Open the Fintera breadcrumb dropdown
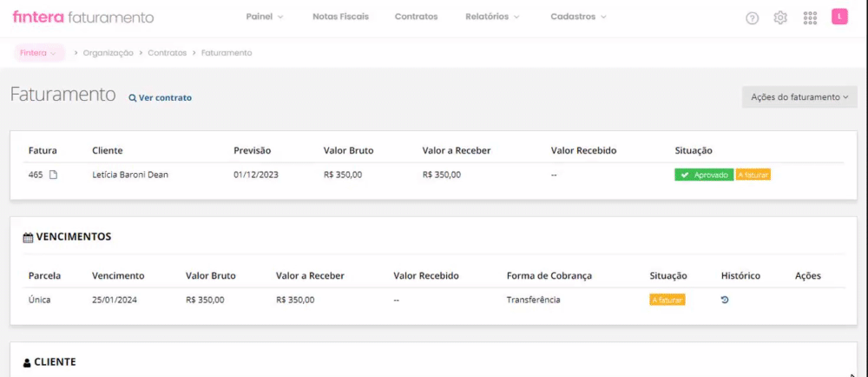This screenshot has width=868, height=377. pos(38,53)
